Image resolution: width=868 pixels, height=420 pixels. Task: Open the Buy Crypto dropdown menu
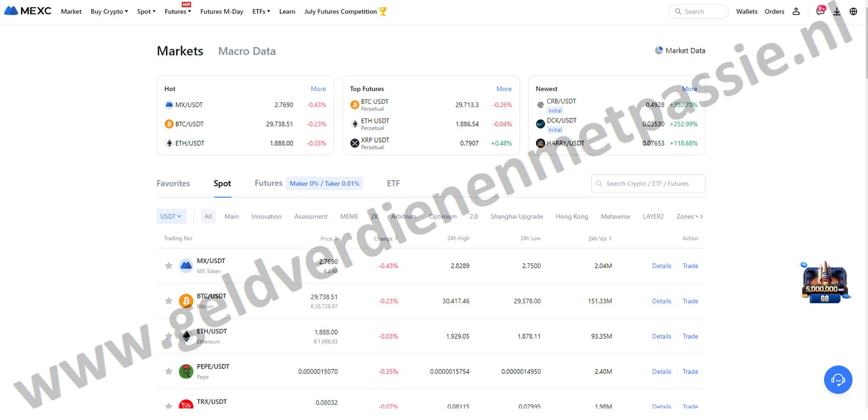tap(109, 11)
